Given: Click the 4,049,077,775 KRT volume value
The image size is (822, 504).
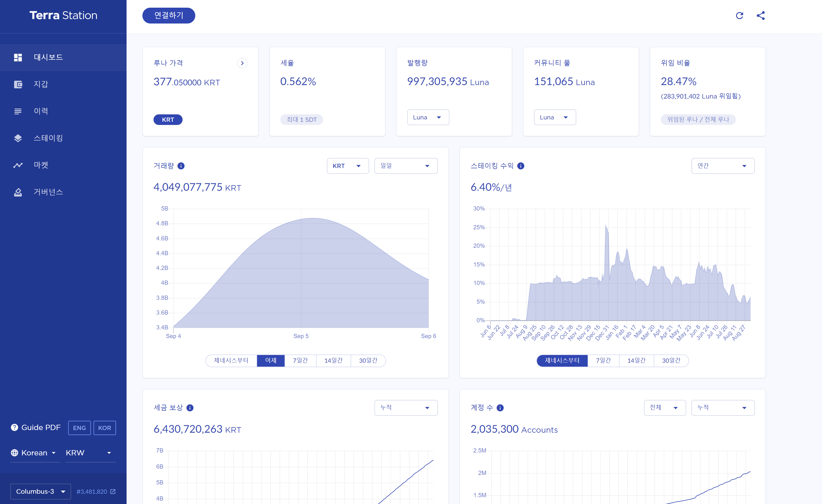Looking at the screenshot, I should tap(197, 187).
